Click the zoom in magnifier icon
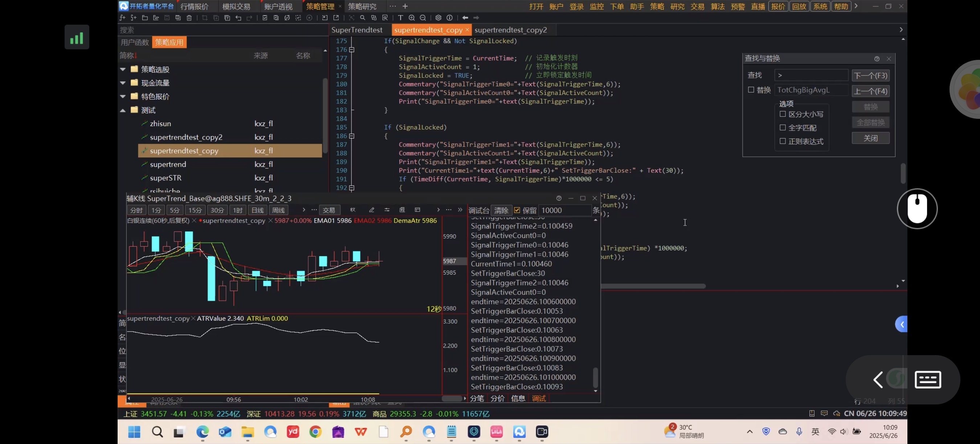This screenshot has height=444, width=980. pos(412,18)
